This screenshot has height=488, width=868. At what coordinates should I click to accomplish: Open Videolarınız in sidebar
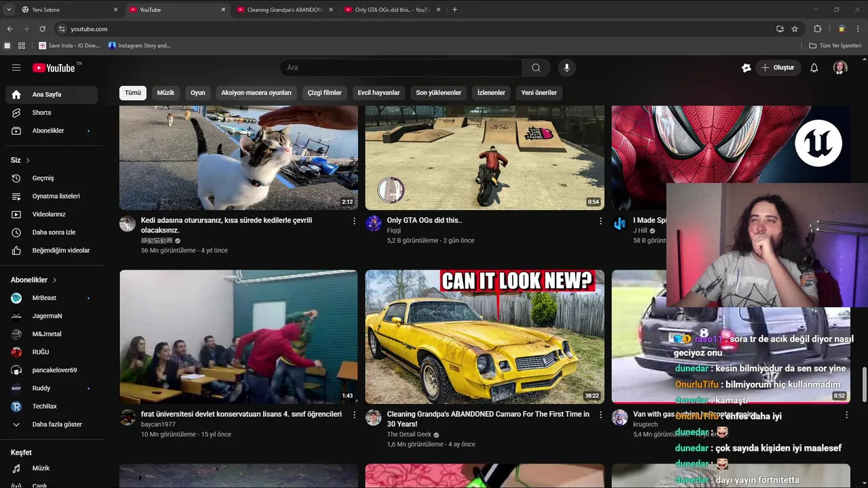pyautogui.click(x=52, y=214)
